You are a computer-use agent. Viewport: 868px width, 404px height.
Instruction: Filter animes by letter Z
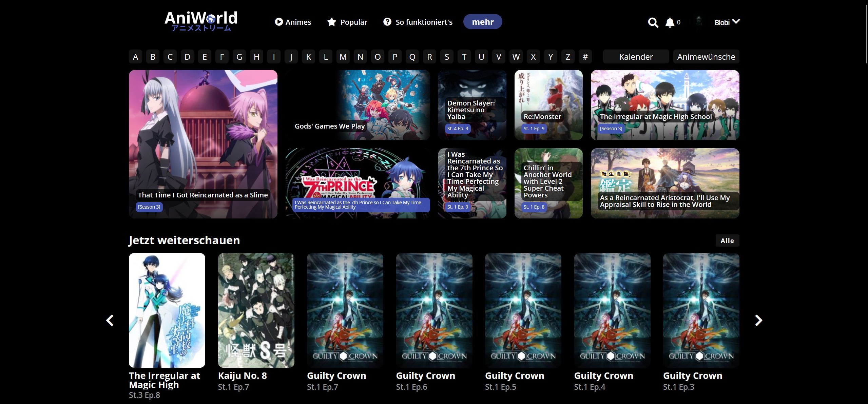[568, 57]
